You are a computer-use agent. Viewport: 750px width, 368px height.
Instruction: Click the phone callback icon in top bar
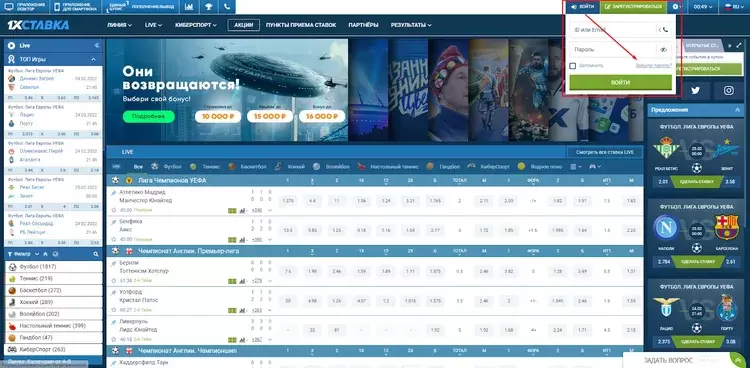click(227, 7)
